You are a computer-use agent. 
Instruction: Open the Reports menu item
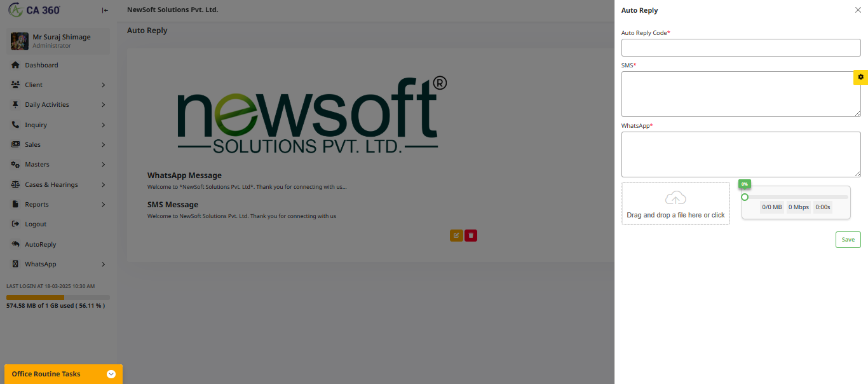[58, 205]
